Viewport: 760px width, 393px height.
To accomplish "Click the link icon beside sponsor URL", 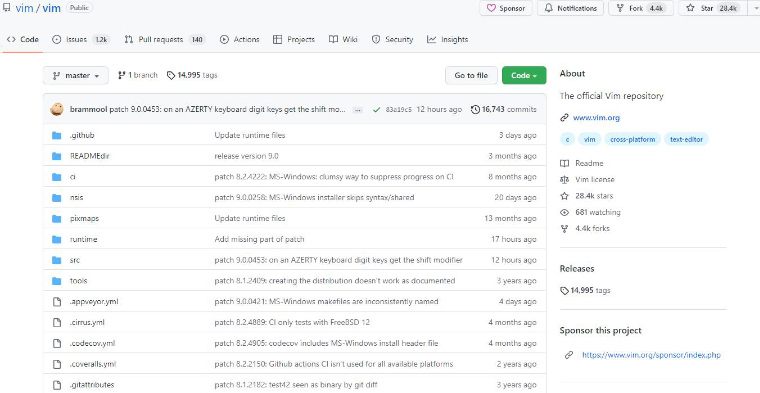I will click(x=569, y=355).
